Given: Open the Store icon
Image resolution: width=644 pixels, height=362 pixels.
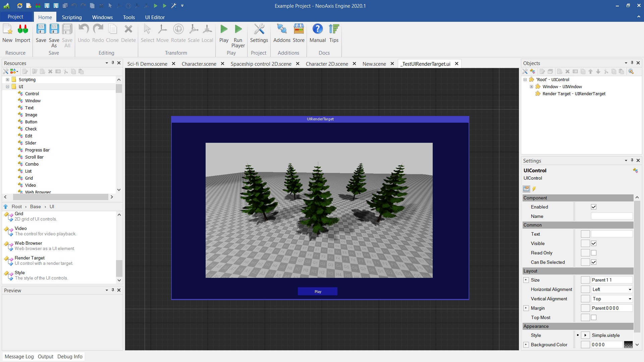Looking at the screenshot, I should coord(299,29).
